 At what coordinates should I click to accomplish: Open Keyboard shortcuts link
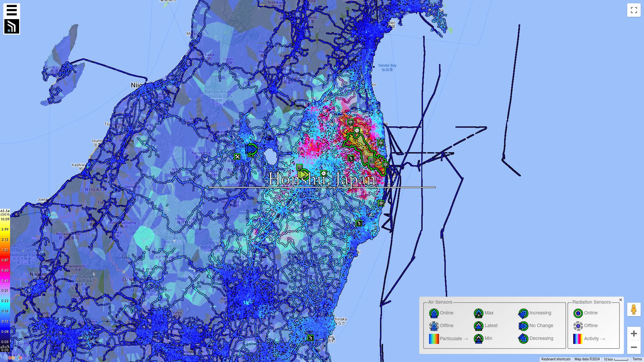556,359
